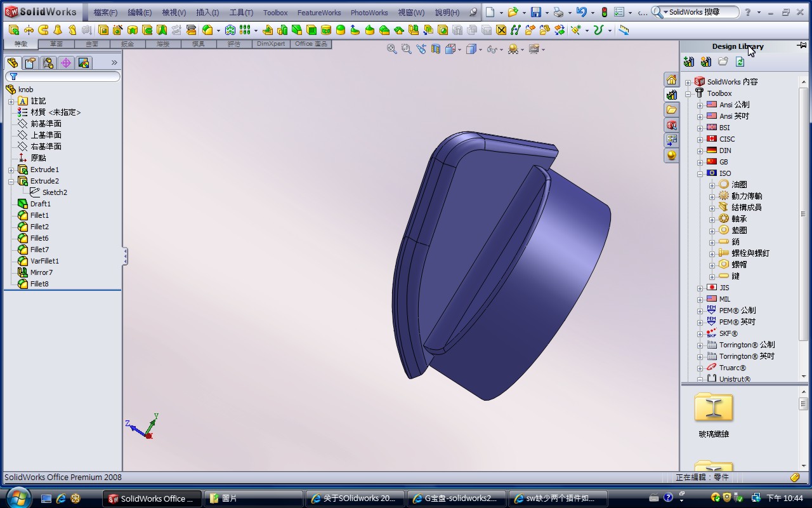Click the Add File Location icon
Viewport: 812px width, 508px height.
(706, 62)
